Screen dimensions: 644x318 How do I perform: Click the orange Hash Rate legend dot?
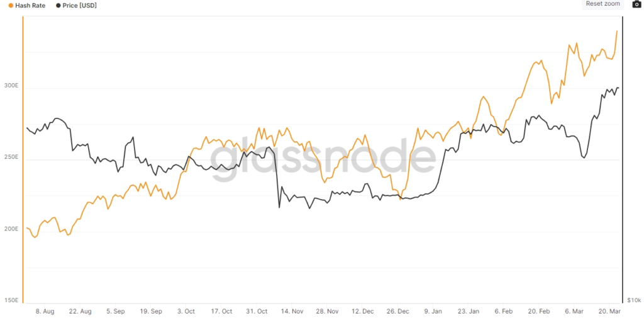[x=11, y=5]
